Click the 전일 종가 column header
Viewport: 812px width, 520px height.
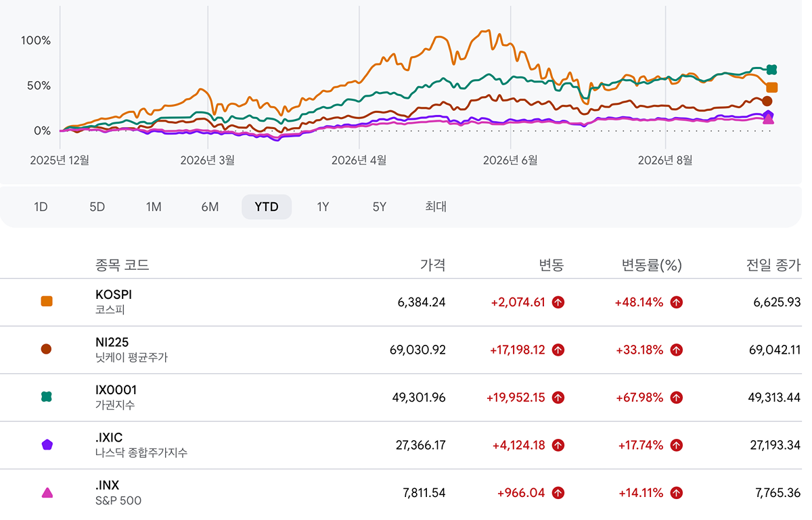pos(774,266)
